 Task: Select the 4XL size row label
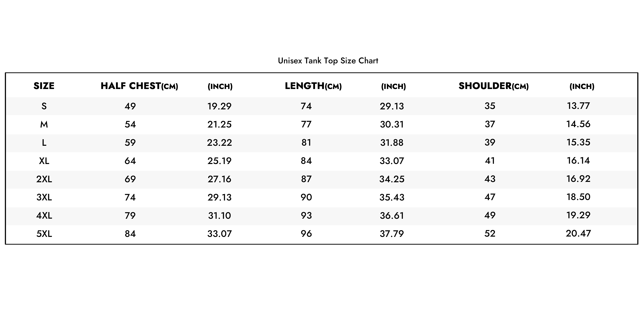tap(44, 215)
